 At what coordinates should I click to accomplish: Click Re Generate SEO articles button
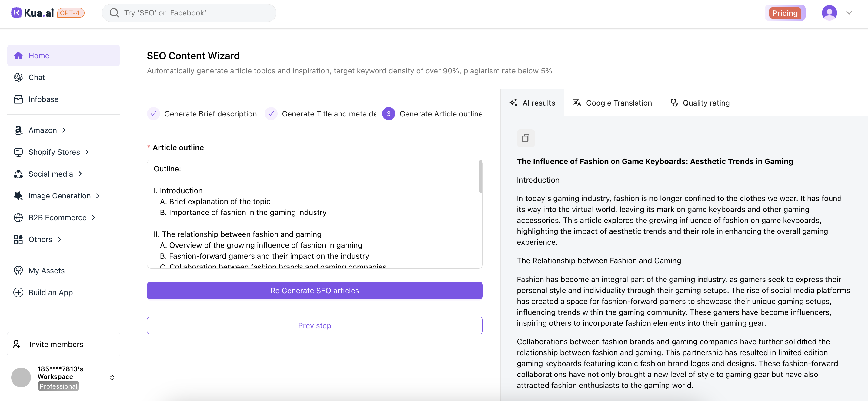pos(314,291)
